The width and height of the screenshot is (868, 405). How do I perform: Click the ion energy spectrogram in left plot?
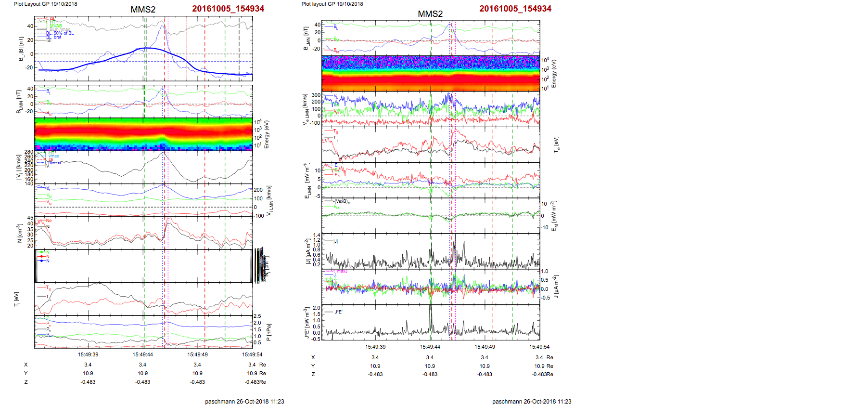tap(143, 134)
